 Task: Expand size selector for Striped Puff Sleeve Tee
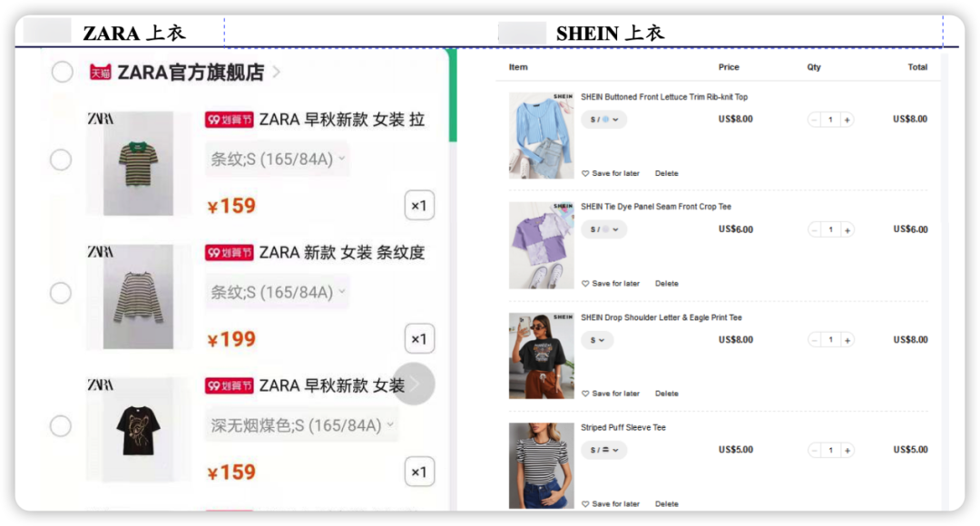click(x=603, y=451)
